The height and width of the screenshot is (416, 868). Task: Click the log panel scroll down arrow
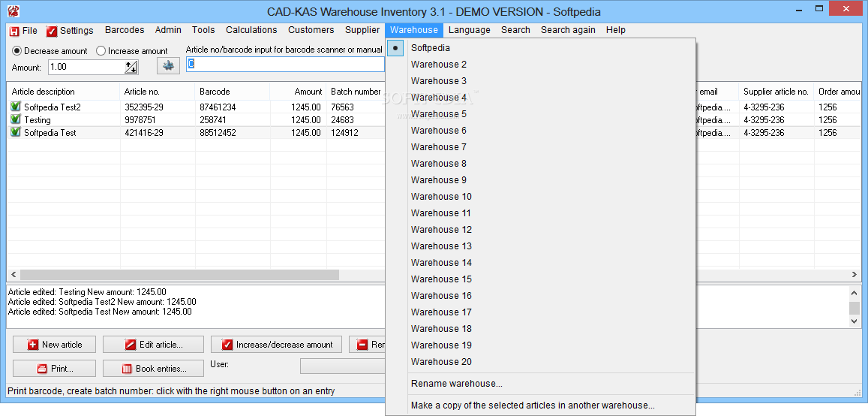(854, 321)
